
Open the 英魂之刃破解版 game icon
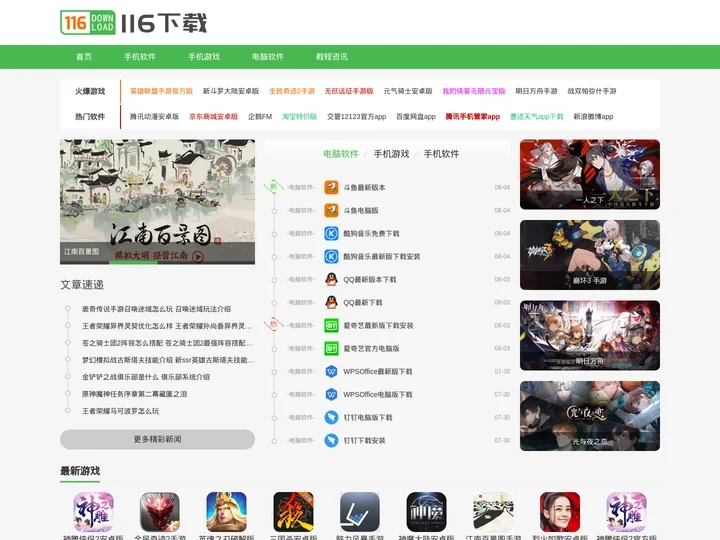click(226, 512)
